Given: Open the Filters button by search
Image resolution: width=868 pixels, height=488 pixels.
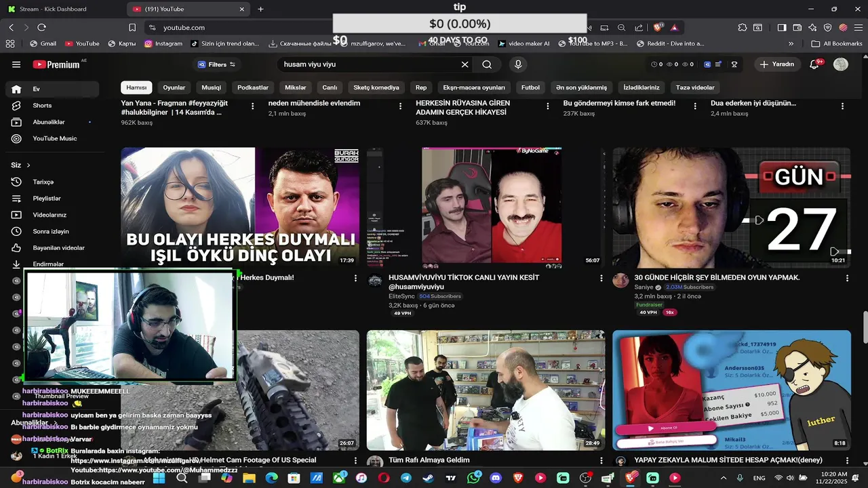Looking at the screenshot, I should [216, 64].
